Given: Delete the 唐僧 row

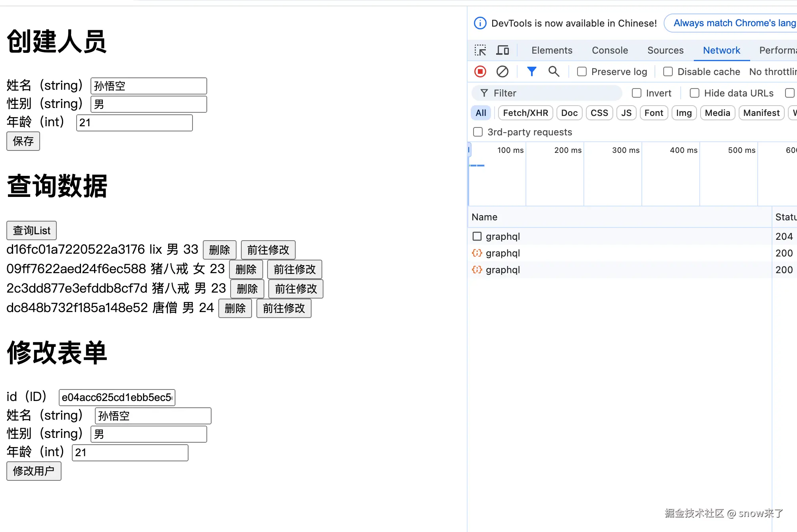Looking at the screenshot, I should [235, 308].
